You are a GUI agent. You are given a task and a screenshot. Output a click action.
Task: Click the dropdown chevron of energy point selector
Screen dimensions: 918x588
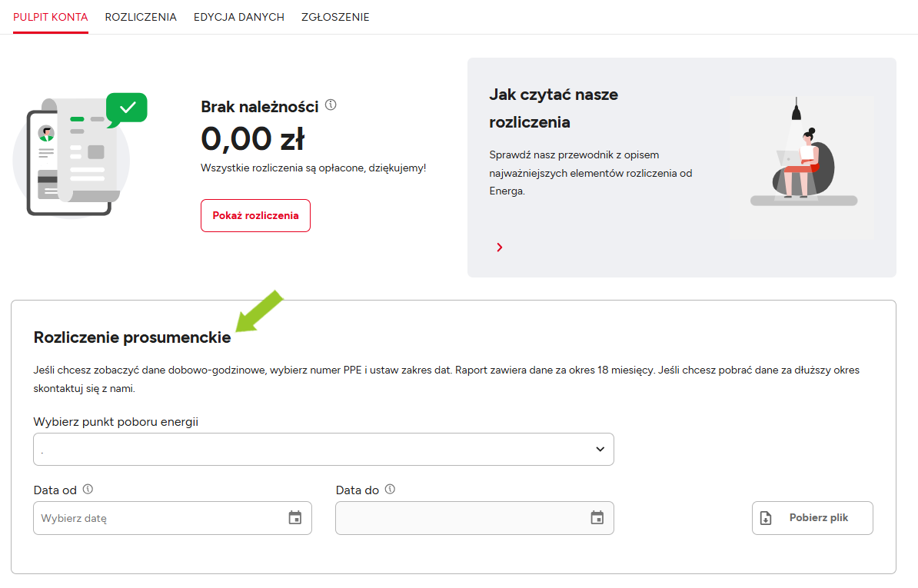click(x=600, y=450)
